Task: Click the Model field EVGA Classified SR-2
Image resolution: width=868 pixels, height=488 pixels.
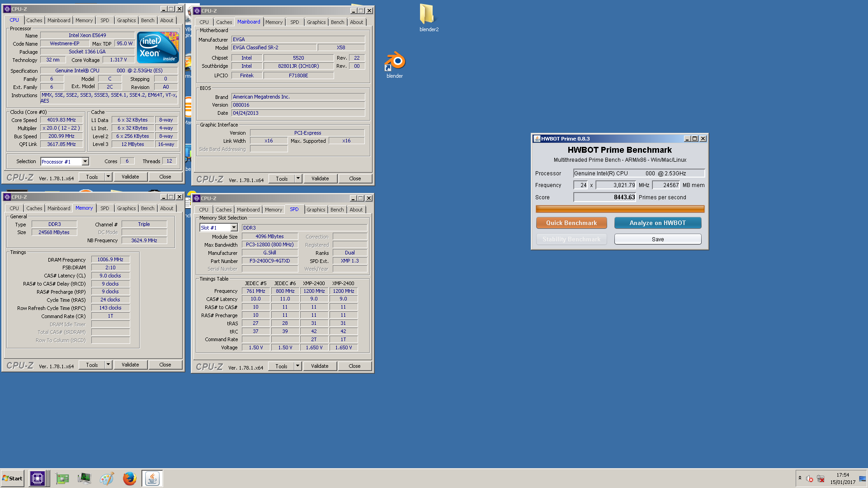Action: pyautogui.click(x=274, y=47)
